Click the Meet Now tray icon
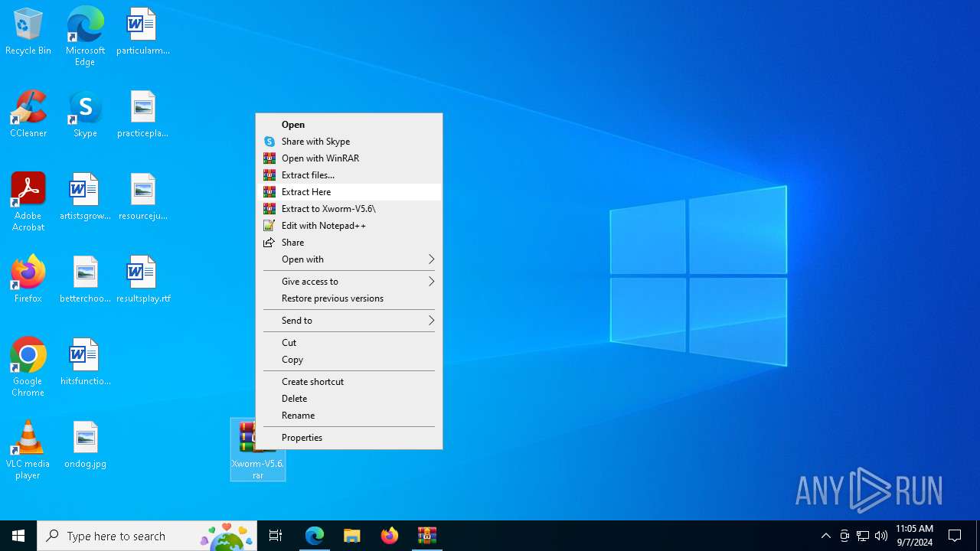Image resolution: width=980 pixels, height=551 pixels. (x=844, y=536)
